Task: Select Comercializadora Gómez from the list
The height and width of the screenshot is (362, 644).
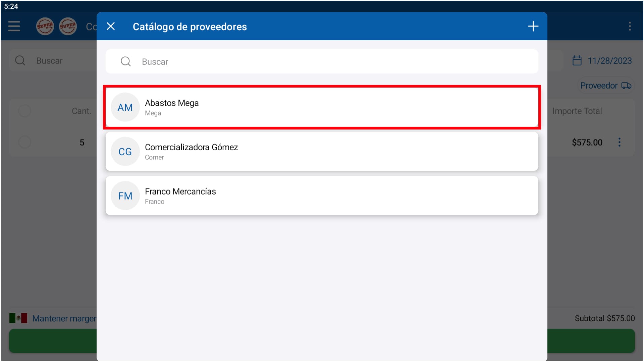Action: click(321, 152)
